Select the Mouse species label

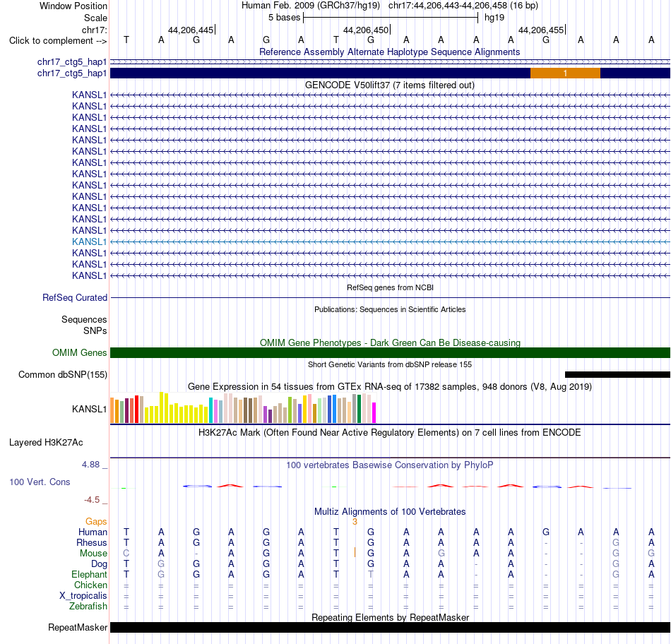(93, 554)
